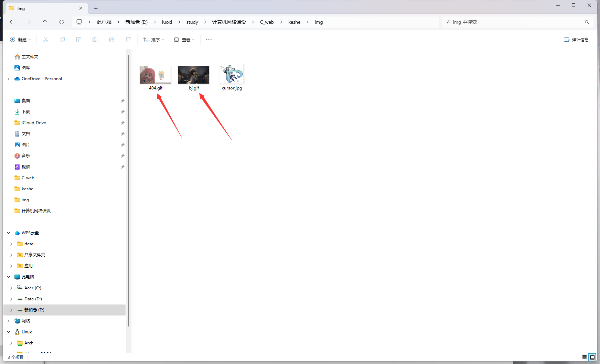Expand the Acer (C:) drive node
Image resolution: width=600 pixels, height=364 pixels.
pyautogui.click(x=11, y=288)
